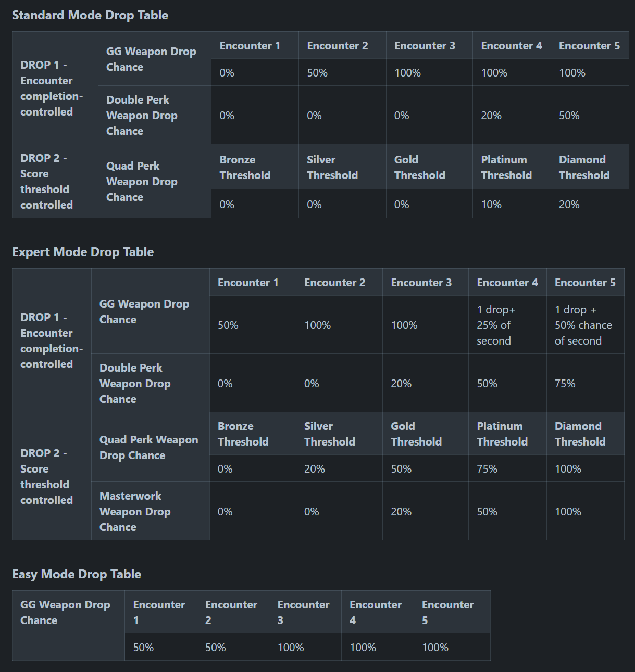Select Expert DROP 2 Score threshold controlled cell

click(52, 476)
